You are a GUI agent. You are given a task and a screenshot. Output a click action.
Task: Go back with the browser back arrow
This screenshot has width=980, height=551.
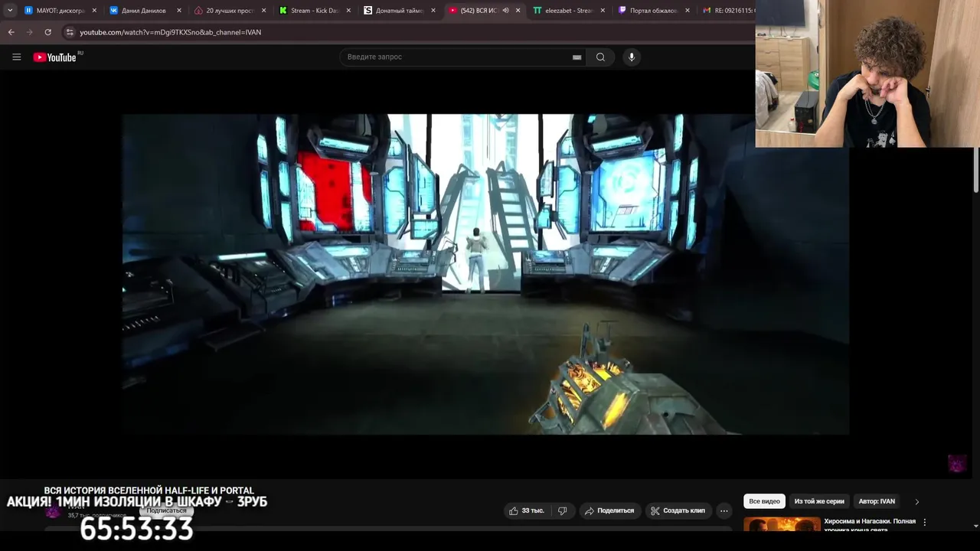click(x=11, y=32)
